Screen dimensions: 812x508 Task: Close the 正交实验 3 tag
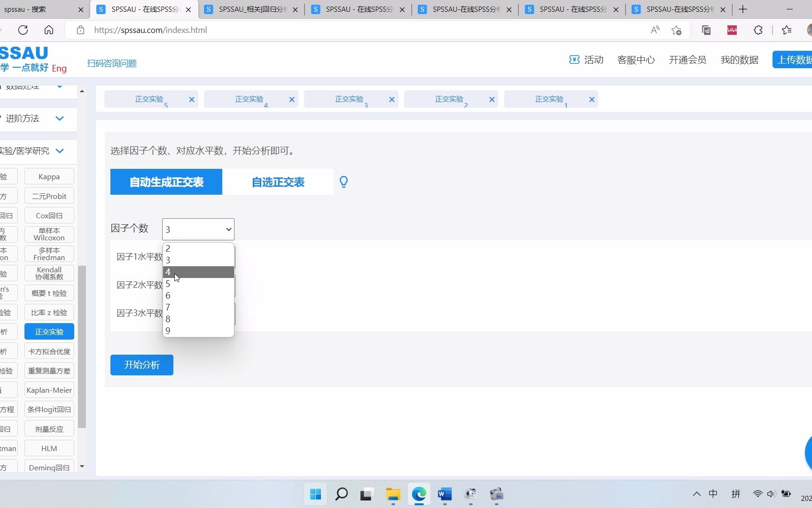pos(392,99)
